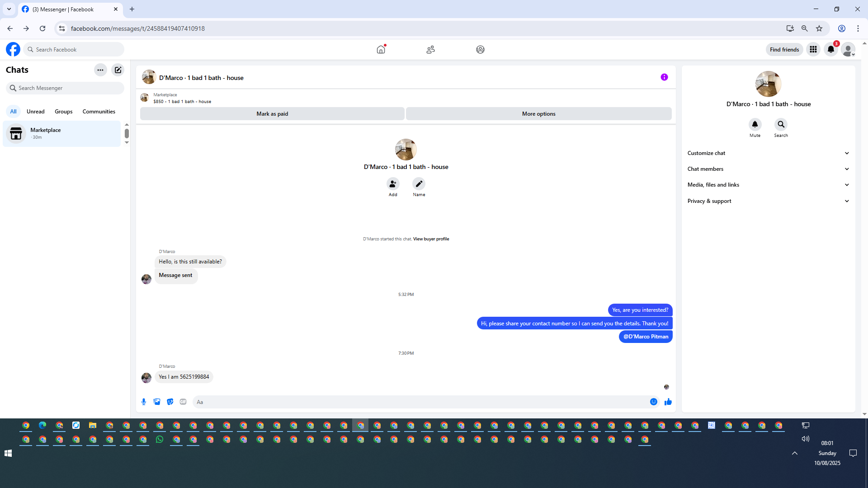Expand Customize chat section
Viewport: 868px width, 488px height.
[x=768, y=153]
